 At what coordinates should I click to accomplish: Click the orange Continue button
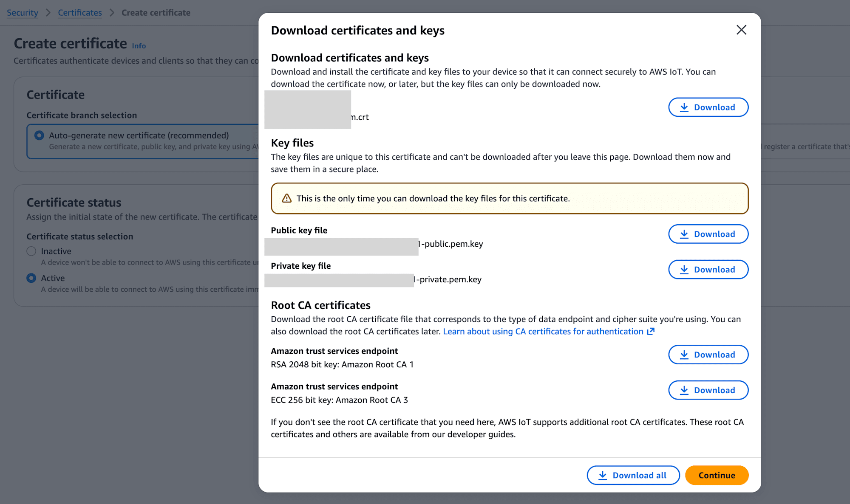click(717, 475)
